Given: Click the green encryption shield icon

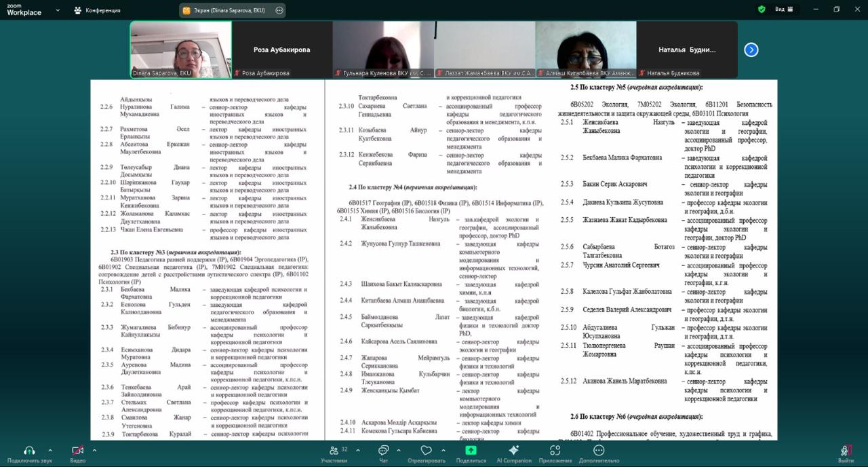Looking at the screenshot, I should click(762, 10).
